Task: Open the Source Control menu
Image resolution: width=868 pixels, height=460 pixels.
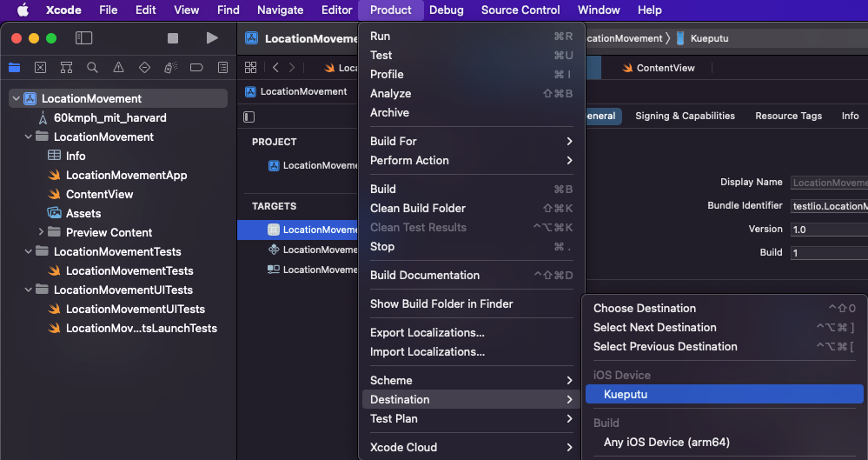Action: tap(520, 10)
